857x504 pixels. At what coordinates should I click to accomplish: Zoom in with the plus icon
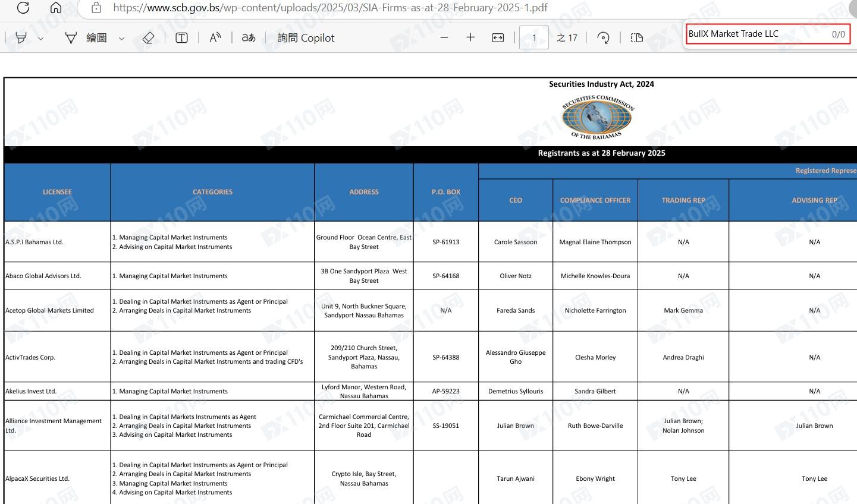pos(470,37)
